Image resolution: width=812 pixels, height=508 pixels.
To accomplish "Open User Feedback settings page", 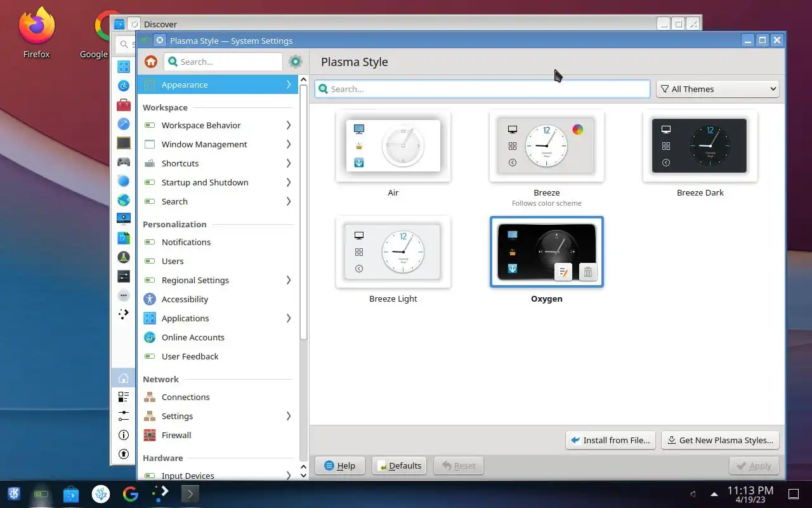I will [218, 356].
